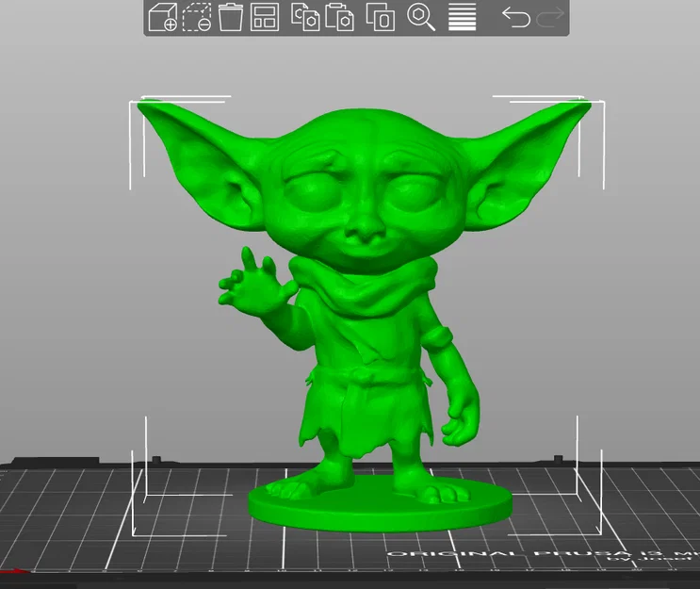Arrange objects on the bed

(x=265, y=17)
